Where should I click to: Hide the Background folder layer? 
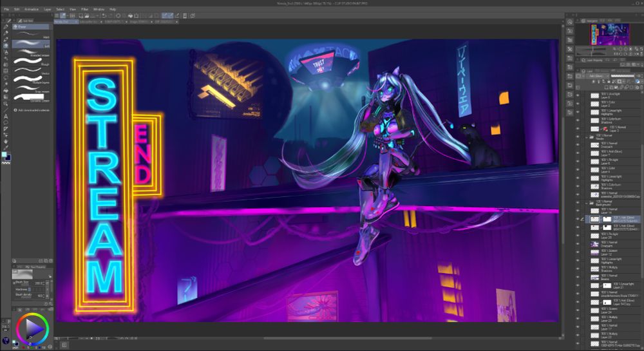coord(578,203)
